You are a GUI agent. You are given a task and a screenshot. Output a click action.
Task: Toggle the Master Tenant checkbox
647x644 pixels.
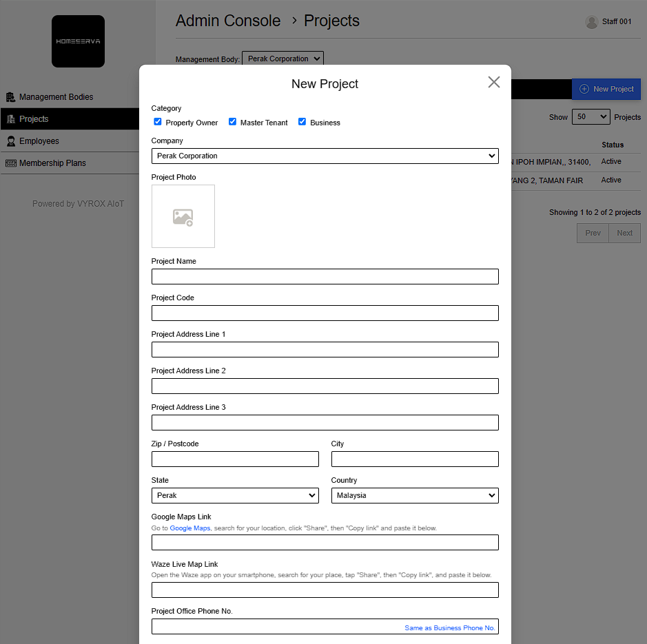[x=233, y=122]
